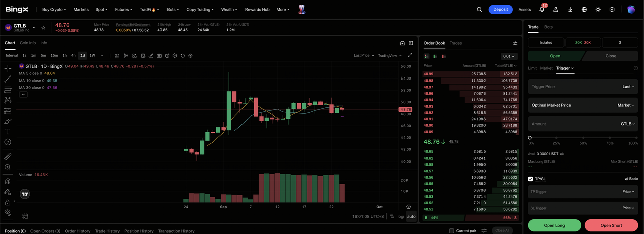Open the Futures menu
The height and width of the screenshot is (234, 644).
124,9
